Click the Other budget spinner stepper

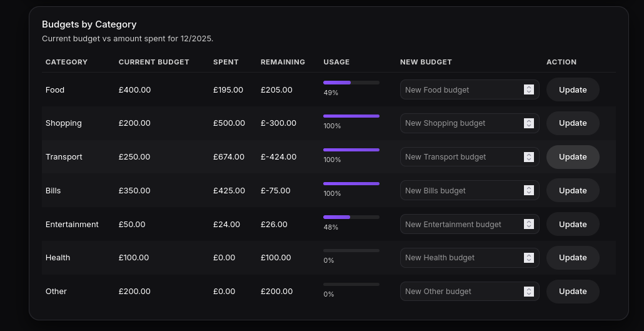pos(529,292)
